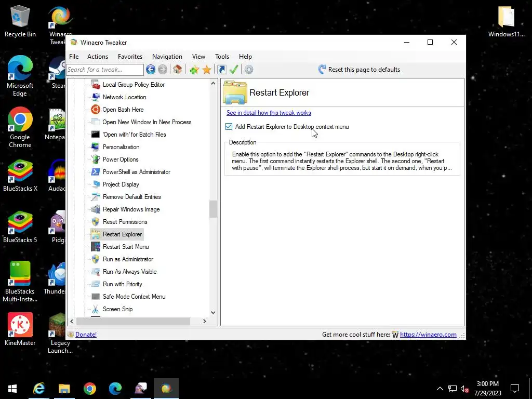Open the Favorites menu
The height and width of the screenshot is (399, 532).
click(x=130, y=56)
